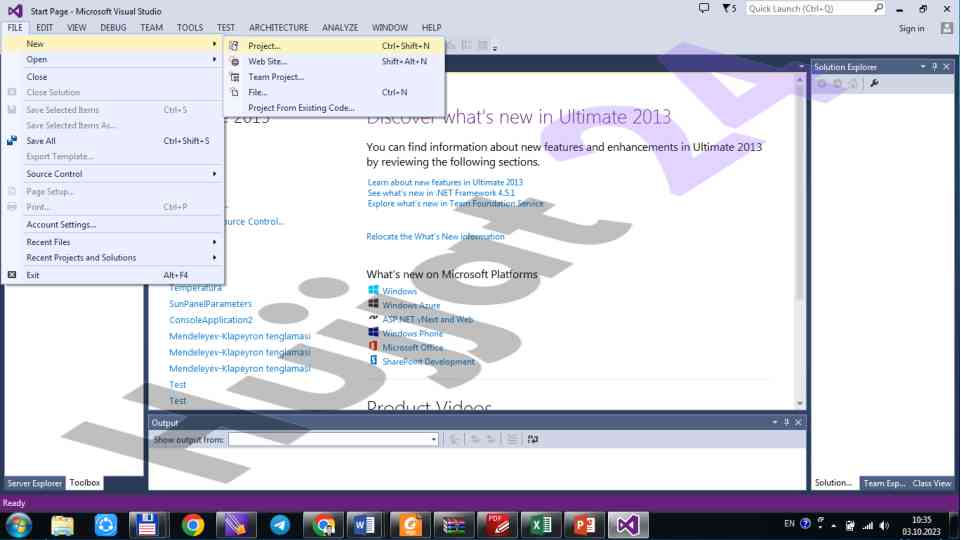Switch to the Class View tab
Viewport: 961px width, 540px height.
point(931,483)
